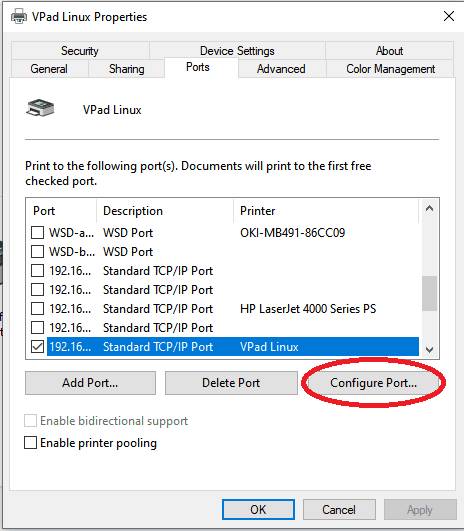Click the Configure Port button
The width and height of the screenshot is (464, 531).
[373, 383]
